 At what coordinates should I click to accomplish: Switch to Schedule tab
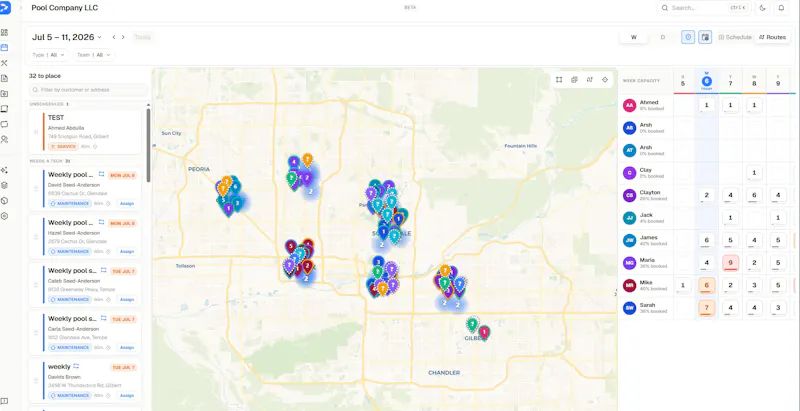(x=735, y=37)
